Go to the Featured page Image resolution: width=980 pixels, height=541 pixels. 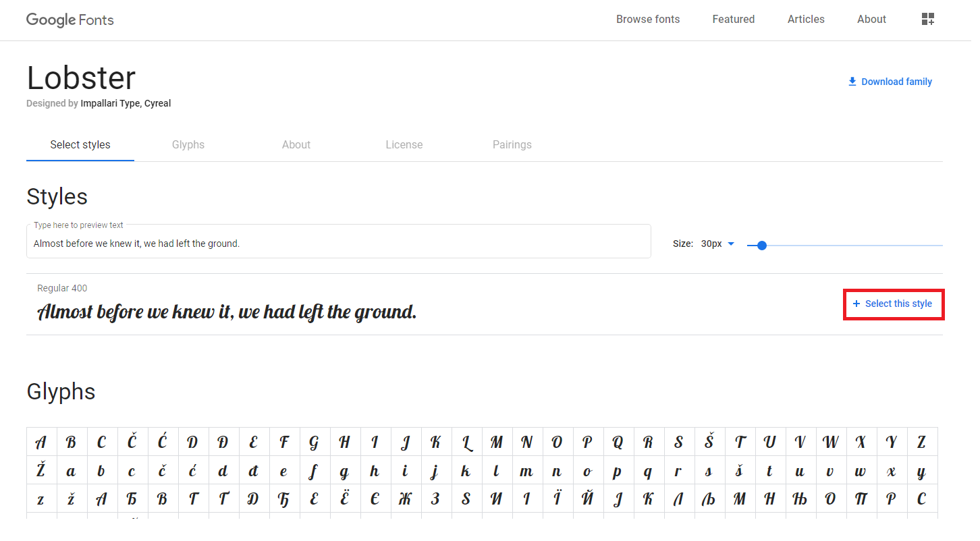coord(734,20)
